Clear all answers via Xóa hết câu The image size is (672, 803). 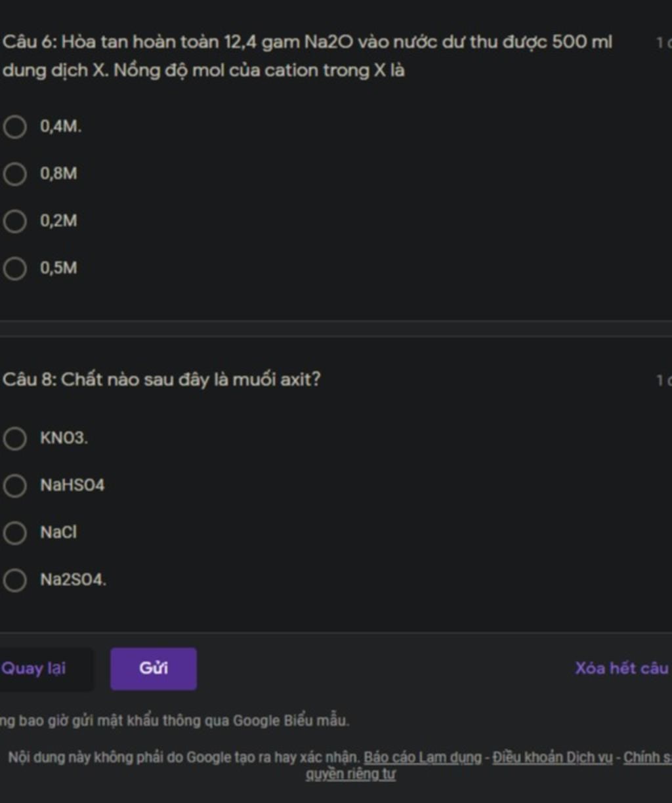[622, 669]
